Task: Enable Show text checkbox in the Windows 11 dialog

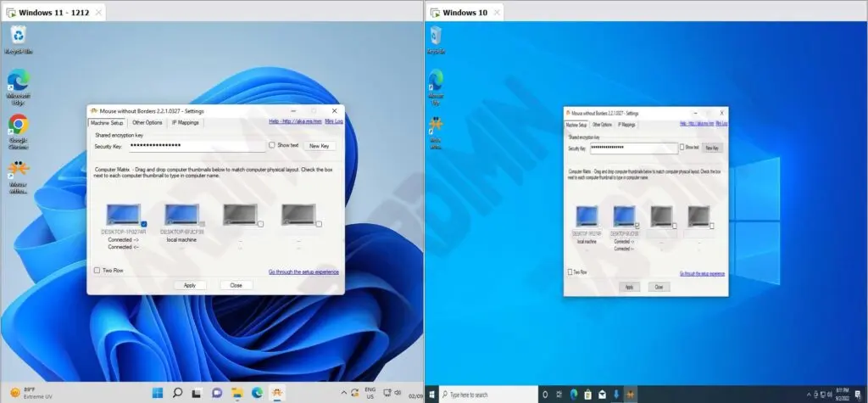Action: pyautogui.click(x=272, y=145)
